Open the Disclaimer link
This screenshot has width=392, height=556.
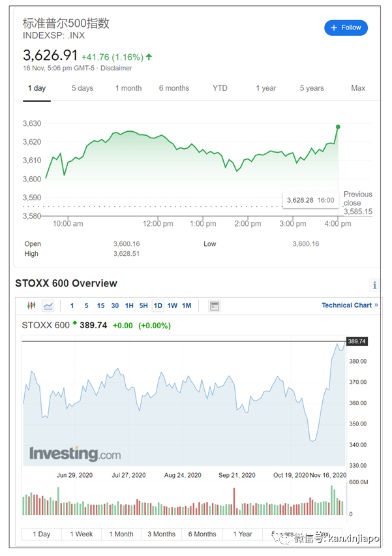(x=116, y=68)
